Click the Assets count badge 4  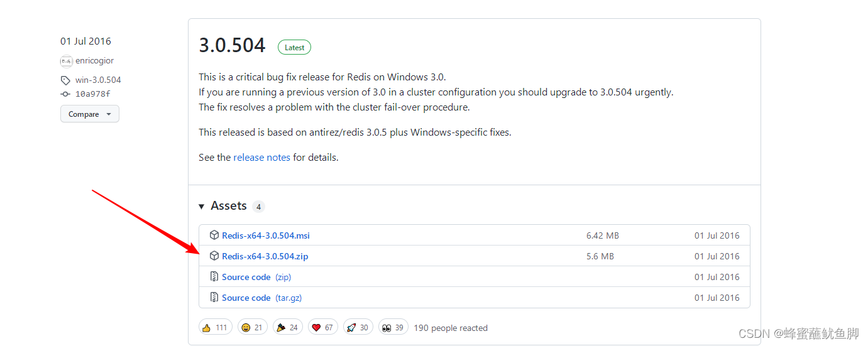[258, 207]
